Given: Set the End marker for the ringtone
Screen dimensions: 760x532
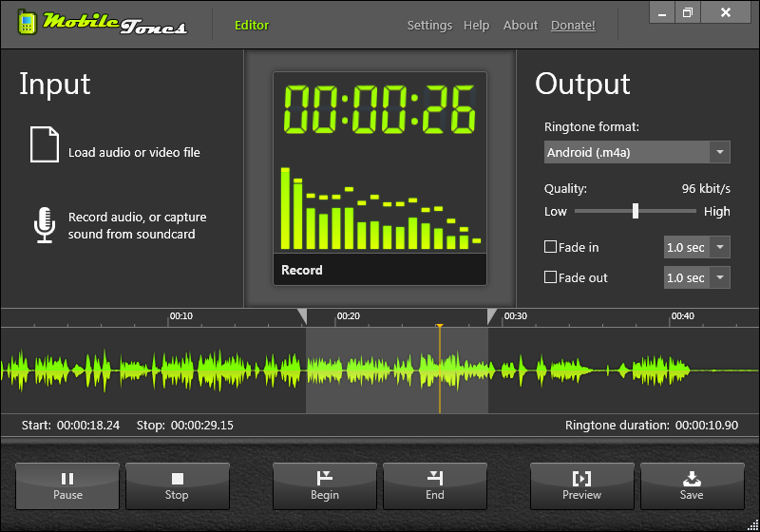Looking at the screenshot, I should 435,485.
